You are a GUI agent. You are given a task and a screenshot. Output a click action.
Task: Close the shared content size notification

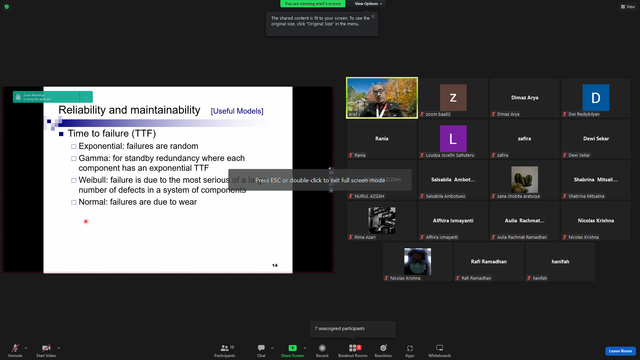[373, 16]
